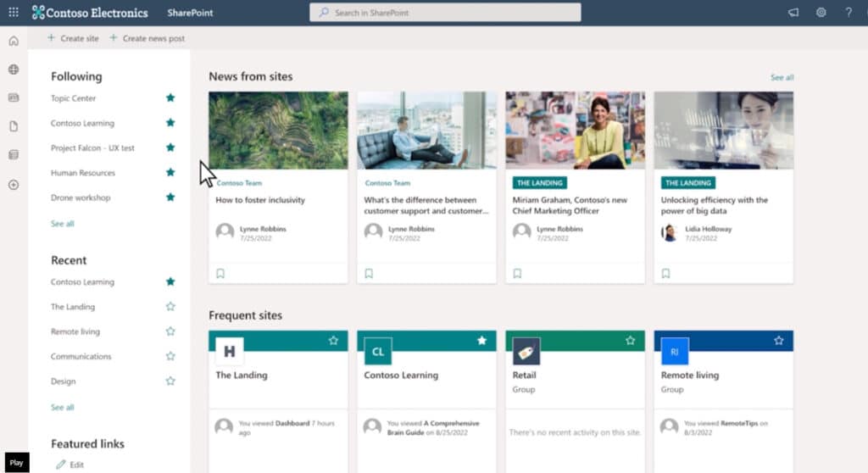Open the Settings gear icon
Screen dimensions: 868x473
point(821,12)
